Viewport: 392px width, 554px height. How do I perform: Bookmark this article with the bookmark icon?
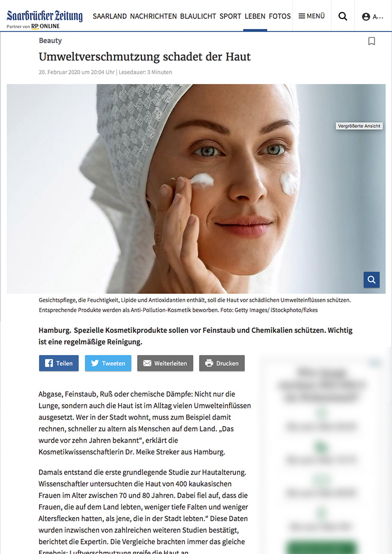[x=371, y=42]
